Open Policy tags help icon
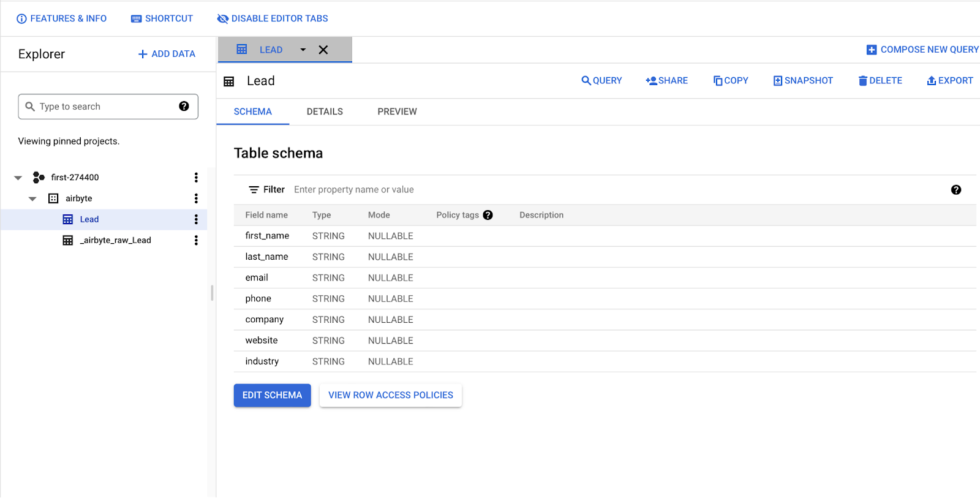 pyautogui.click(x=488, y=215)
